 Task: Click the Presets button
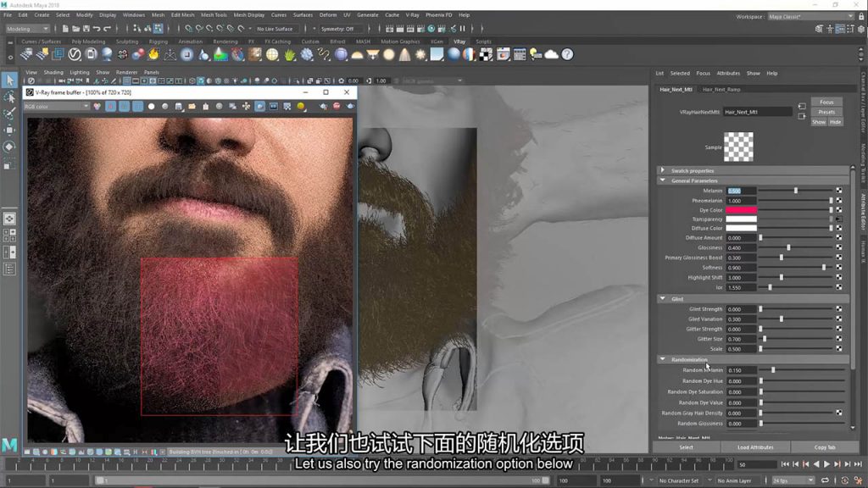826,113
